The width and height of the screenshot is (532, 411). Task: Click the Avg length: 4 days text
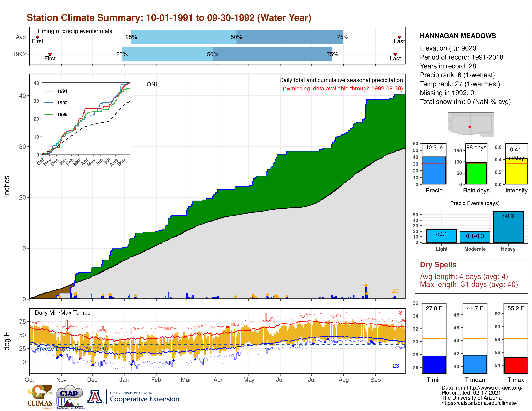point(464,277)
